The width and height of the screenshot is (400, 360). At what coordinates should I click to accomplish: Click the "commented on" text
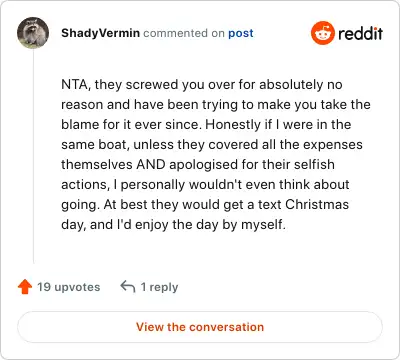(184, 33)
